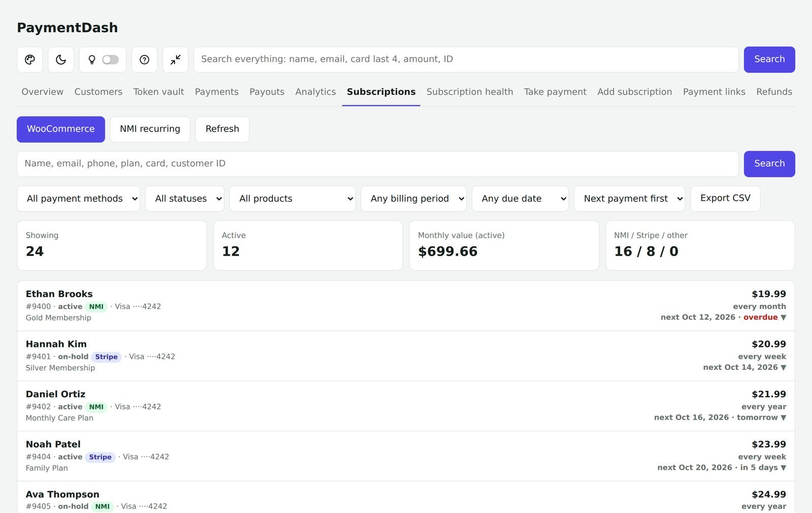Click the $23.99 amount
Image resolution: width=812 pixels, height=513 pixels.
click(x=769, y=444)
